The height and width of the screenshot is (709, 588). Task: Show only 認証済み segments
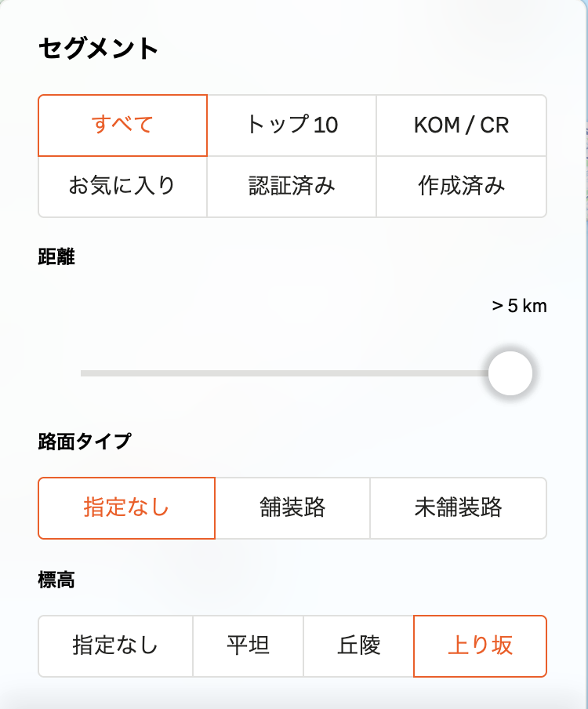click(x=292, y=186)
